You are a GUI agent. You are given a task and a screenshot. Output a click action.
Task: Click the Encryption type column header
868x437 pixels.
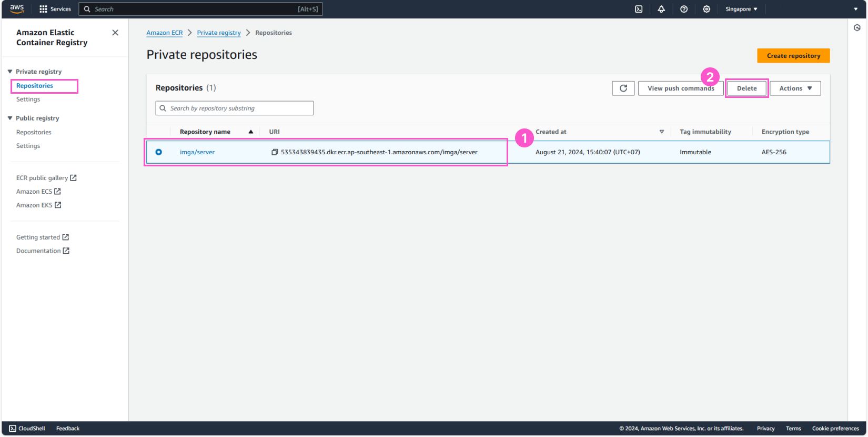(785, 132)
